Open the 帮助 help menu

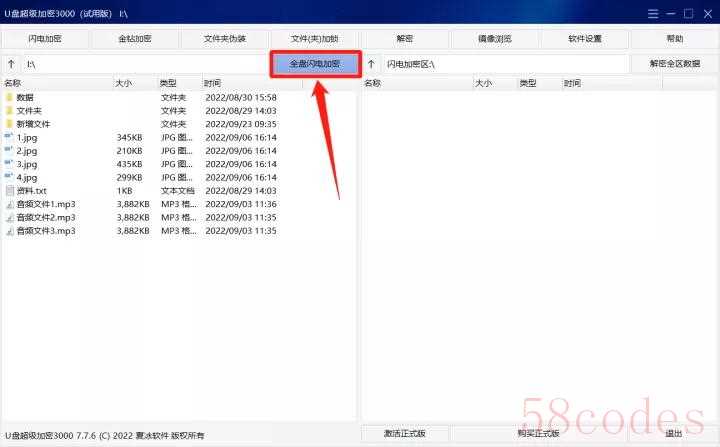(675, 39)
